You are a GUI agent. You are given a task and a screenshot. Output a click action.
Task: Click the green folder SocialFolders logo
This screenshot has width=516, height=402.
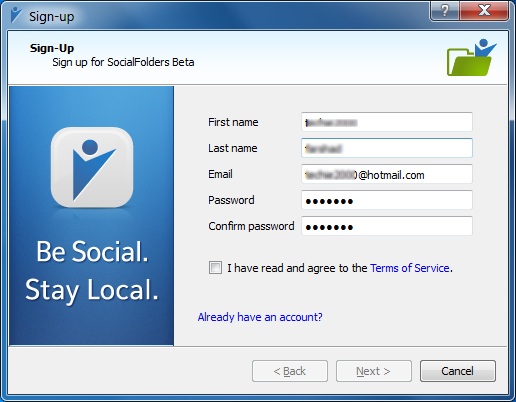click(472, 58)
